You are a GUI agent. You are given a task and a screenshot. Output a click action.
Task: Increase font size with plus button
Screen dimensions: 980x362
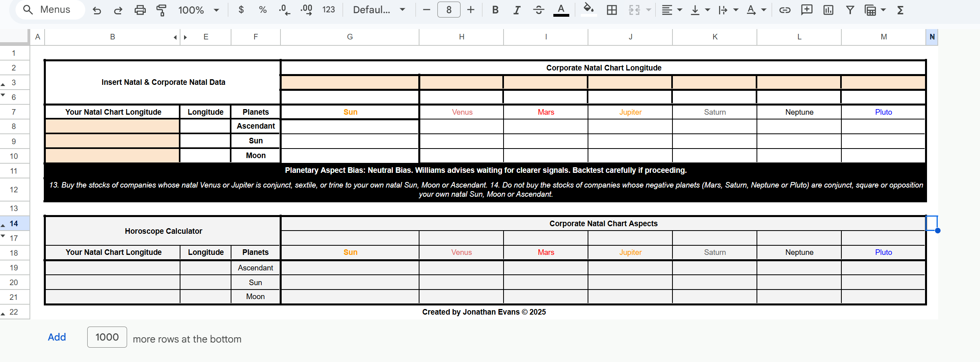pyautogui.click(x=470, y=10)
